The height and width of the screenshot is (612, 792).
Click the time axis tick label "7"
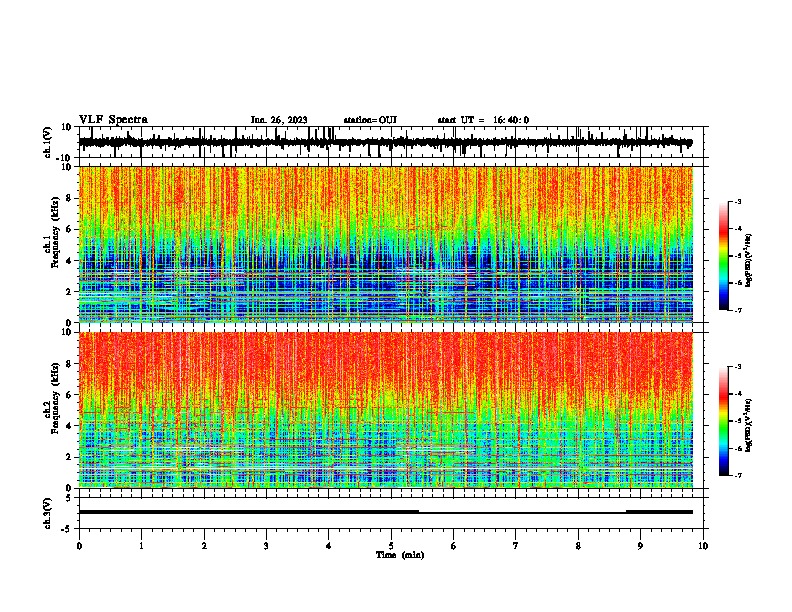pyautogui.click(x=516, y=546)
